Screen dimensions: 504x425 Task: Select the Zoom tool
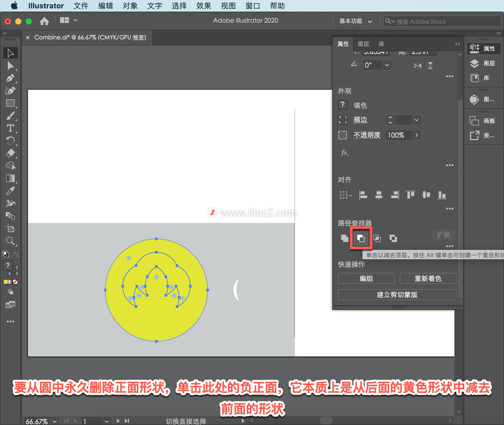tap(10, 241)
